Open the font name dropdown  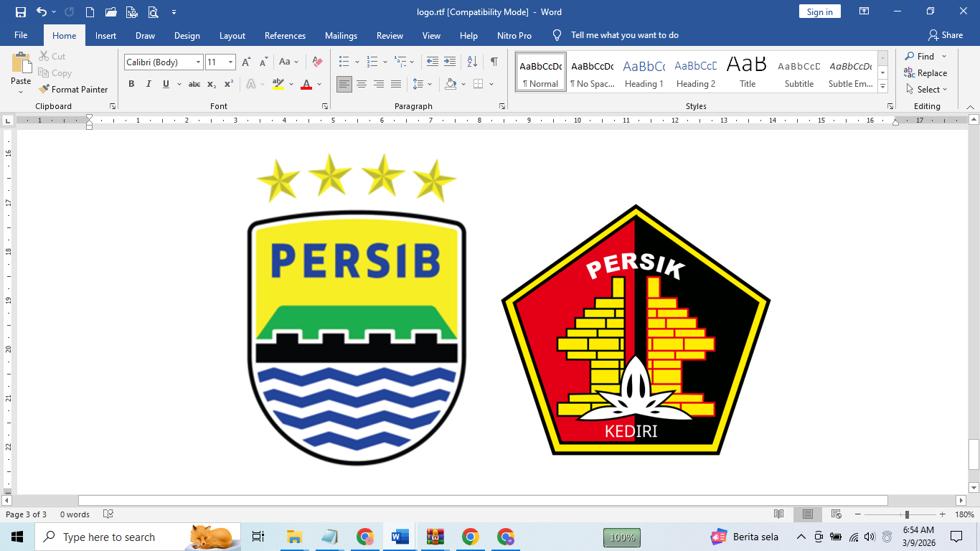pos(198,62)
